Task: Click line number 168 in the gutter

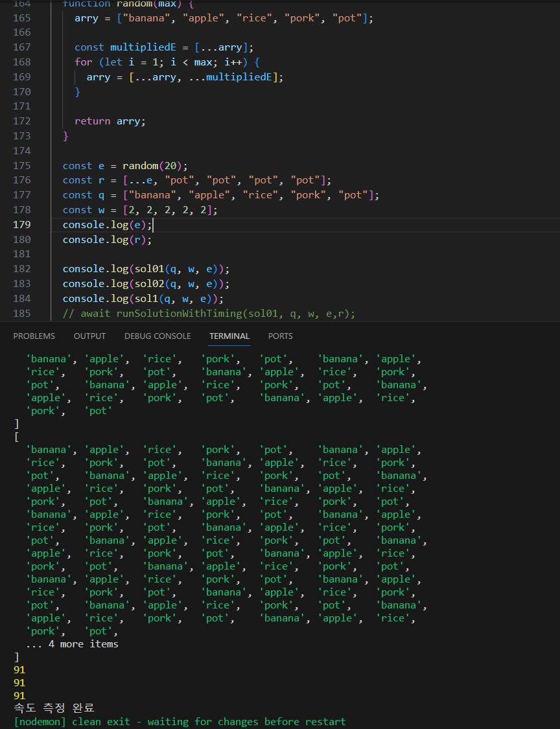Action: 22,62
